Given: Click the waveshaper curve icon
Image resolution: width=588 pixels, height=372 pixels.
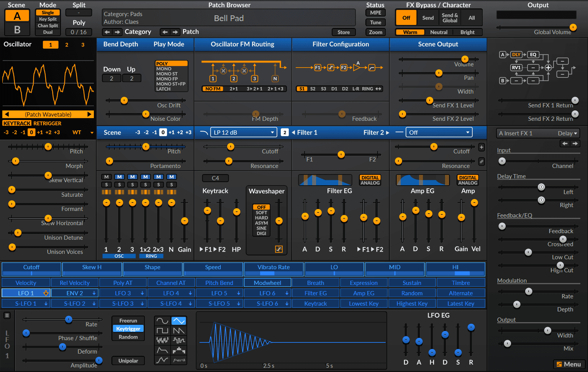Looking at the screenshot, I should coord(279,249).
